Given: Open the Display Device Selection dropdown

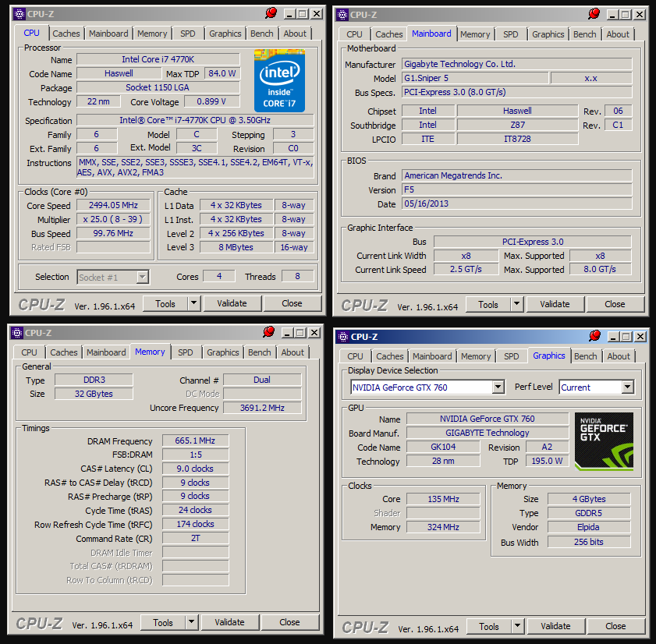Looking at the screenshot, I should [x=498, y=387].
